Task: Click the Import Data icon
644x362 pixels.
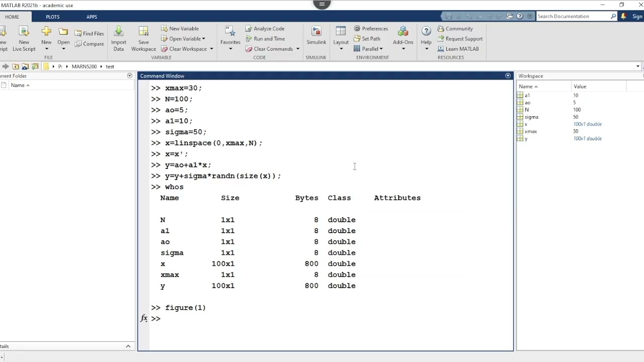Action: pos(119,32)
